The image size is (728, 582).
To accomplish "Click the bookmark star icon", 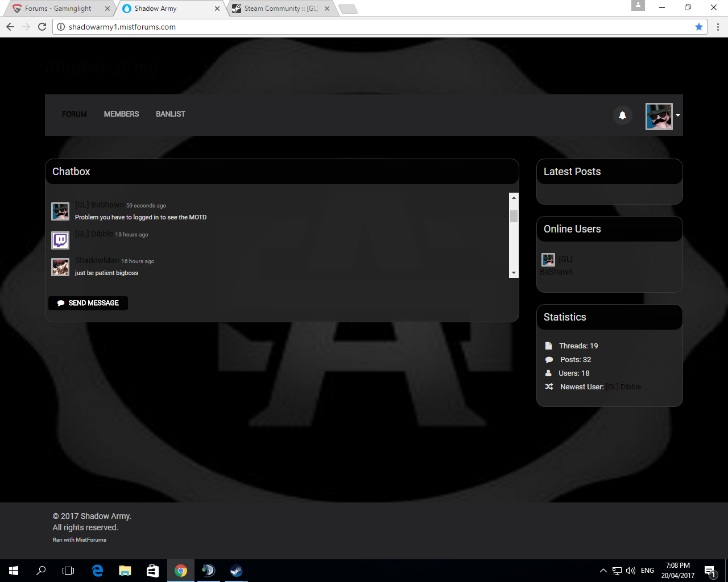I will [699, 27].
